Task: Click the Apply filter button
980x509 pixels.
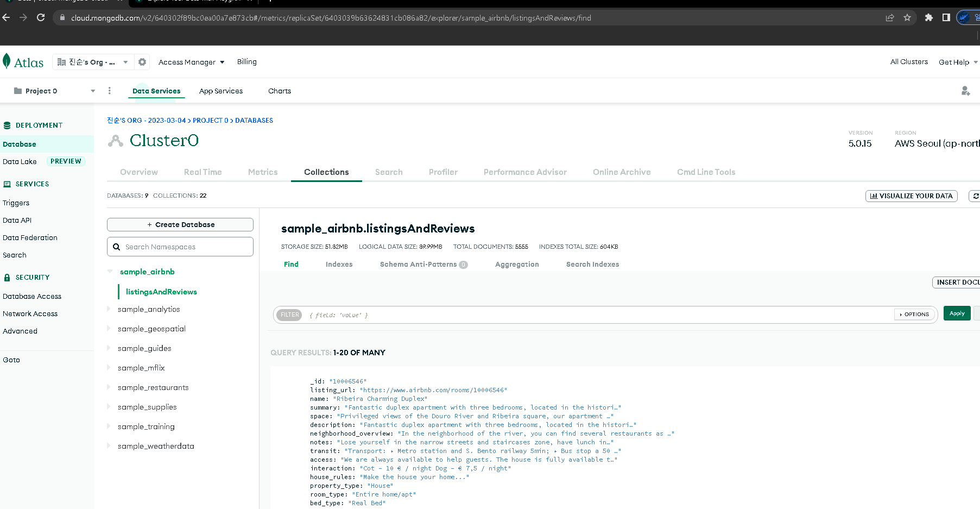Action: pyautogui.click(x=957, y=313)
